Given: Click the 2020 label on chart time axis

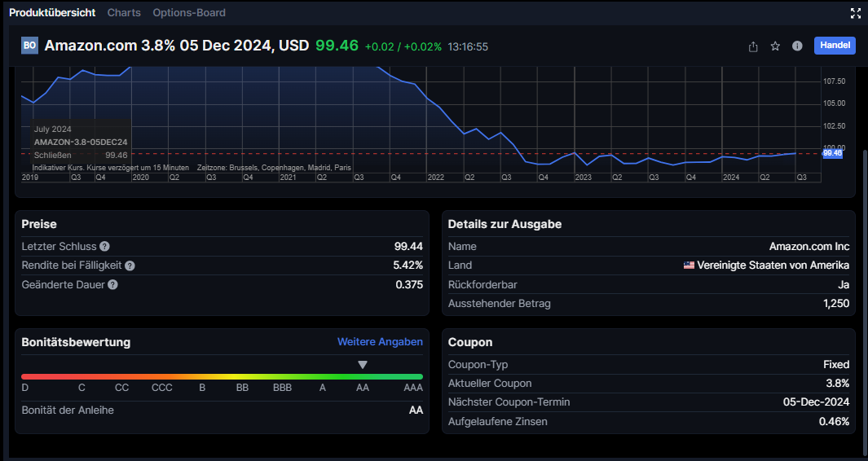Looking at the screenshot, I should click(141, 178).
